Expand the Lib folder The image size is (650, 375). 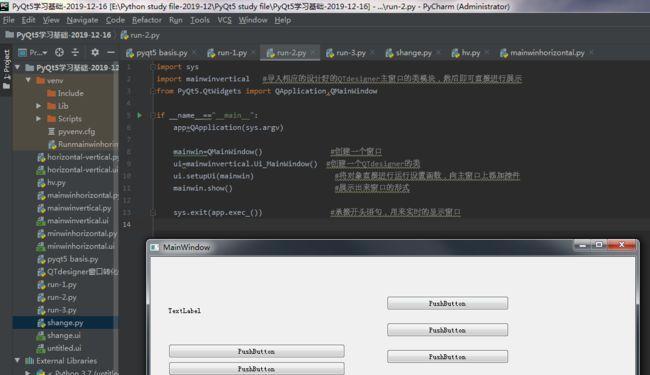(38, 106)
